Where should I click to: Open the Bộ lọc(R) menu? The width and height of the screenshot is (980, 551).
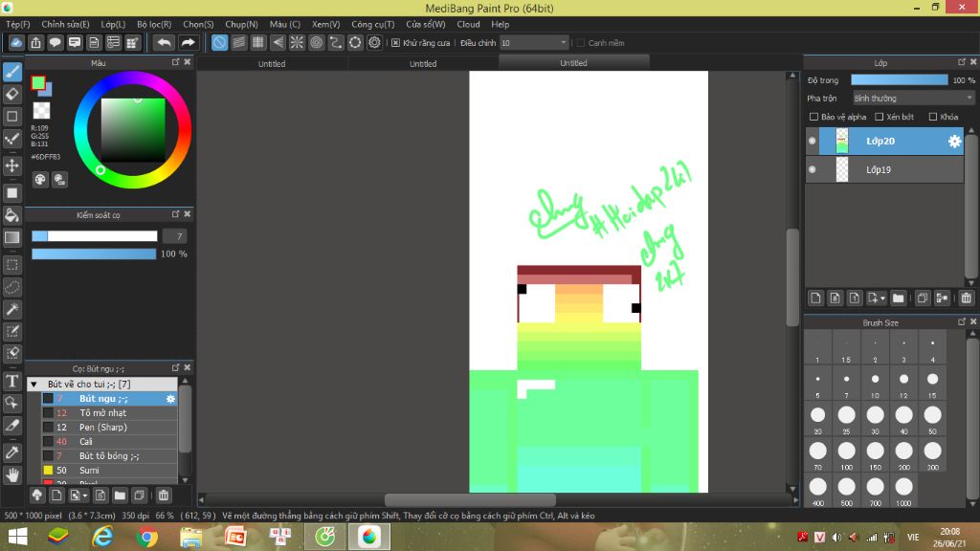point(154,24)
